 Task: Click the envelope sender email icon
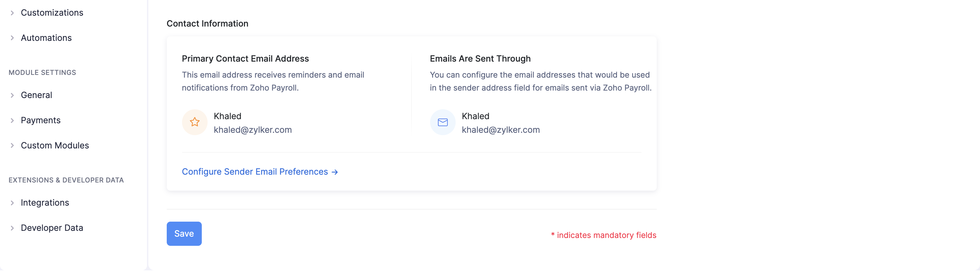coord(442,122)
